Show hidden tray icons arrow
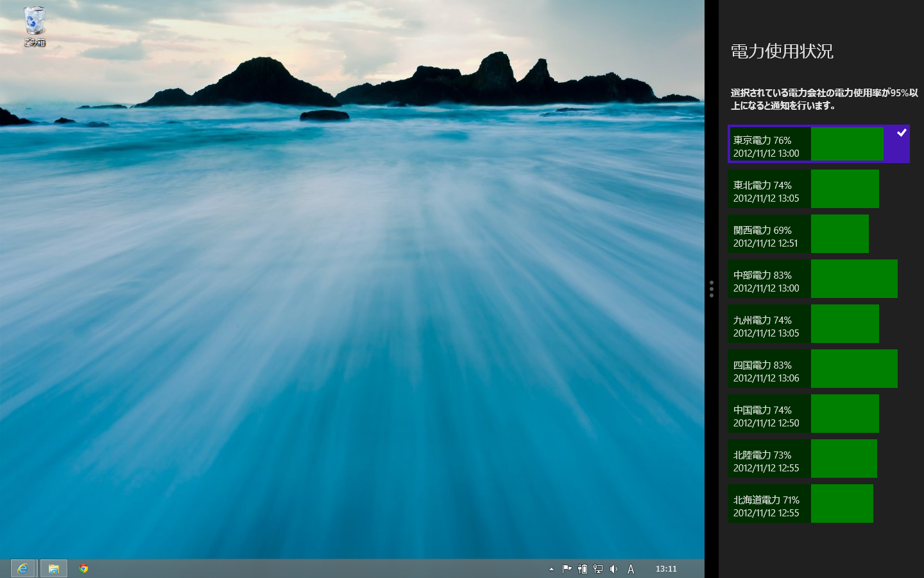Viewport: 924px width, 578px height. coord(551,569)
